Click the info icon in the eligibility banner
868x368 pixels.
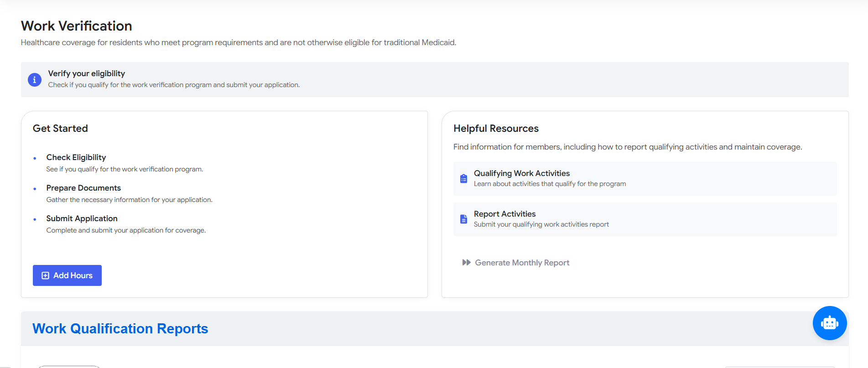point(35,80)
